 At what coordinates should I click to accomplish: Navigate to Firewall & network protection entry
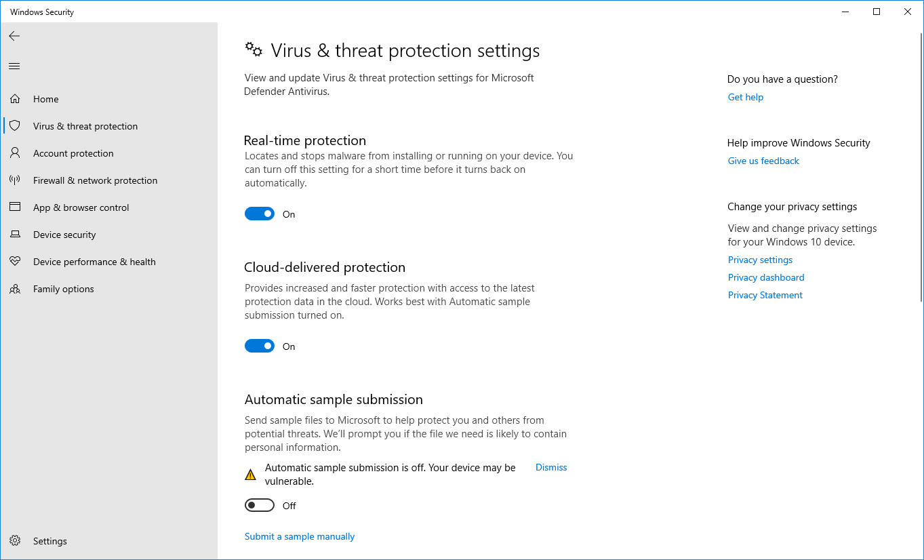95,180
